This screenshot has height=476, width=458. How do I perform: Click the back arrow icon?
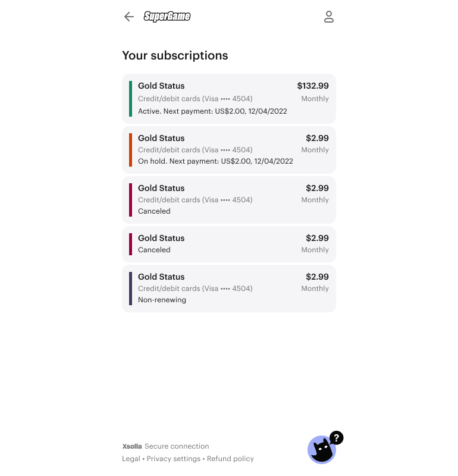click(x=128, y=17)
